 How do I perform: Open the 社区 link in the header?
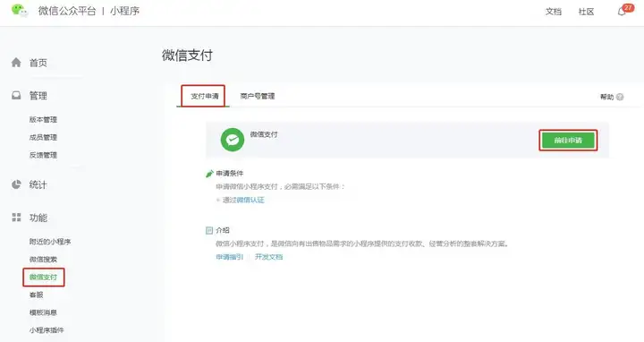tap(586, 12)
